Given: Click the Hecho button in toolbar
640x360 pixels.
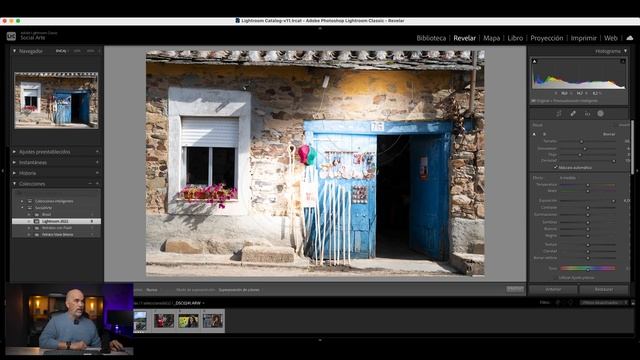Looking at the screenshot, I should [515, 289].
